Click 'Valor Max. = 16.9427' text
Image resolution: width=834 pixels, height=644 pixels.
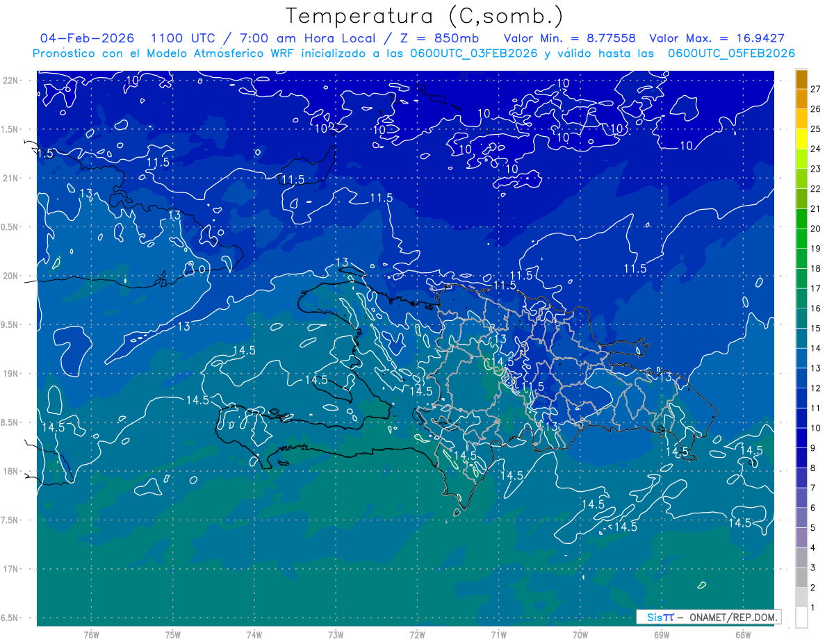pos(717,38)
